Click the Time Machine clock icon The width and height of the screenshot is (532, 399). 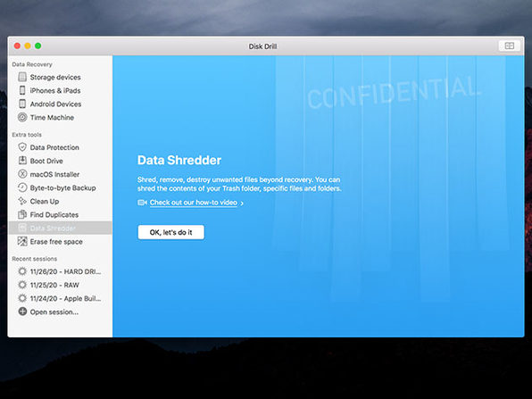point(22,118)
